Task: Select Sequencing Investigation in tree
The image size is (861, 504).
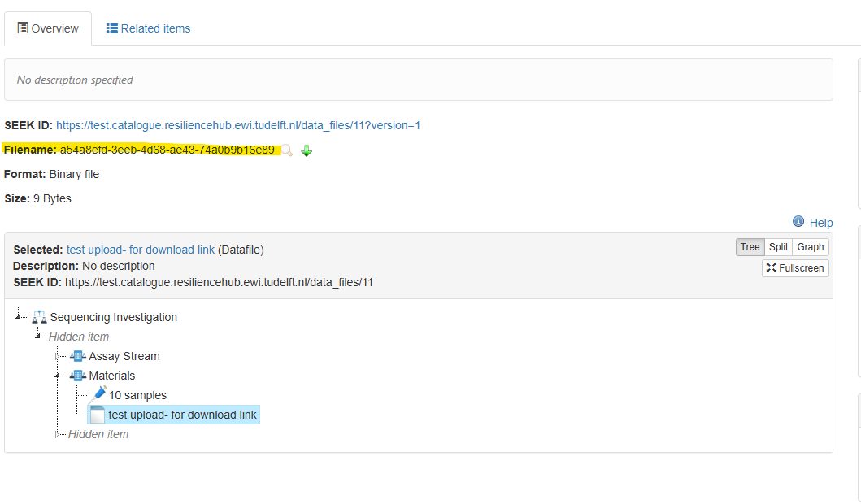Action: click(114, 317)
